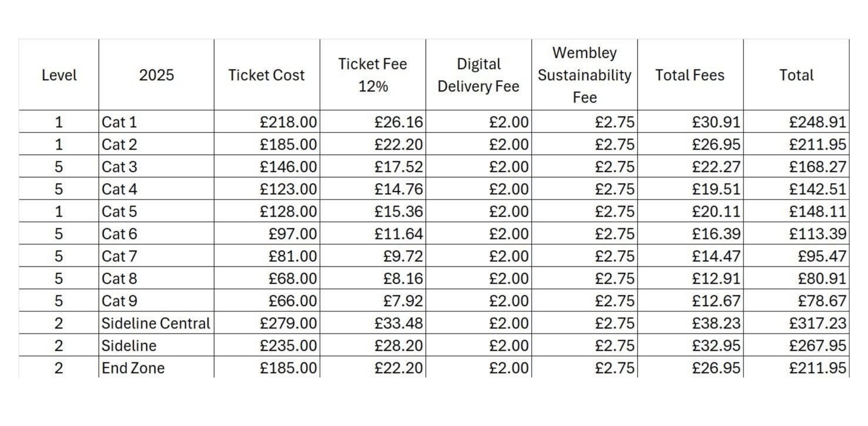
Task: Click the Cat 4 ticket fee £14.76
Action: pos(398,189)
